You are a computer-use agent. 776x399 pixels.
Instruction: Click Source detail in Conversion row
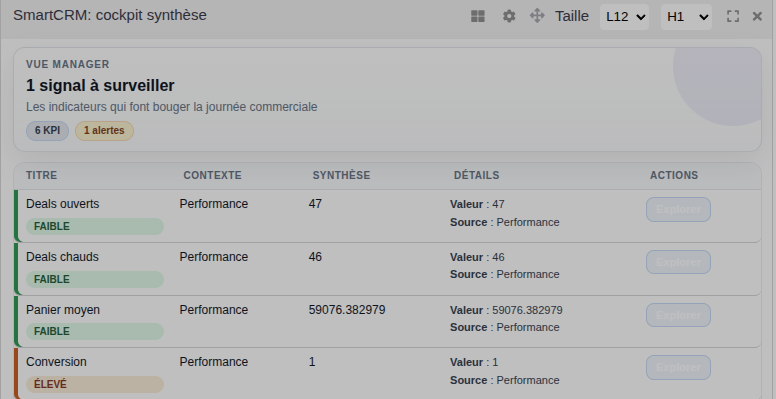(x=505, y=380)
